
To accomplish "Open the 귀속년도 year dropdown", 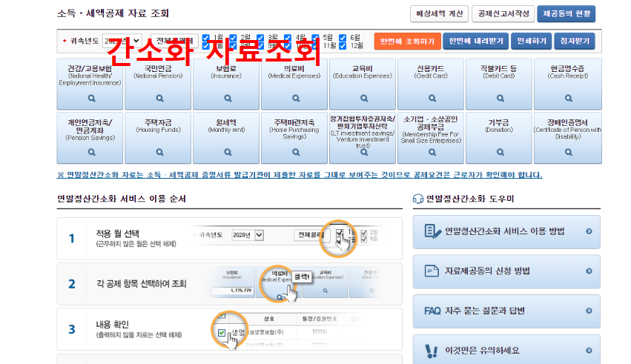I will (122, 41).
